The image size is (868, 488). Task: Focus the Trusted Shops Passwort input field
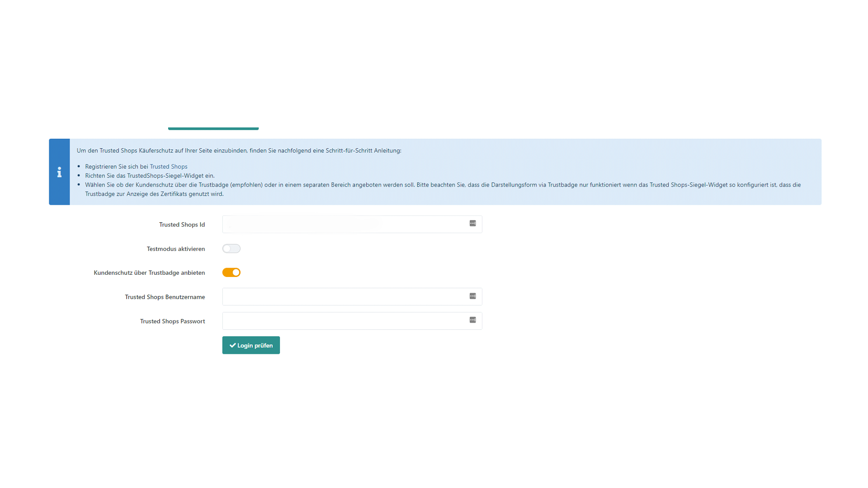[344, 321]
